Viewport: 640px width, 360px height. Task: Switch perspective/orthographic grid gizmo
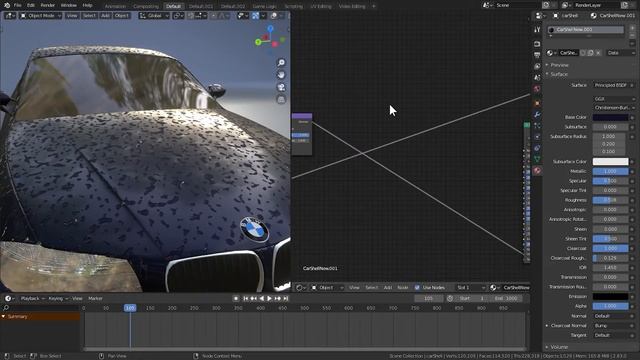tap(281, 99)
